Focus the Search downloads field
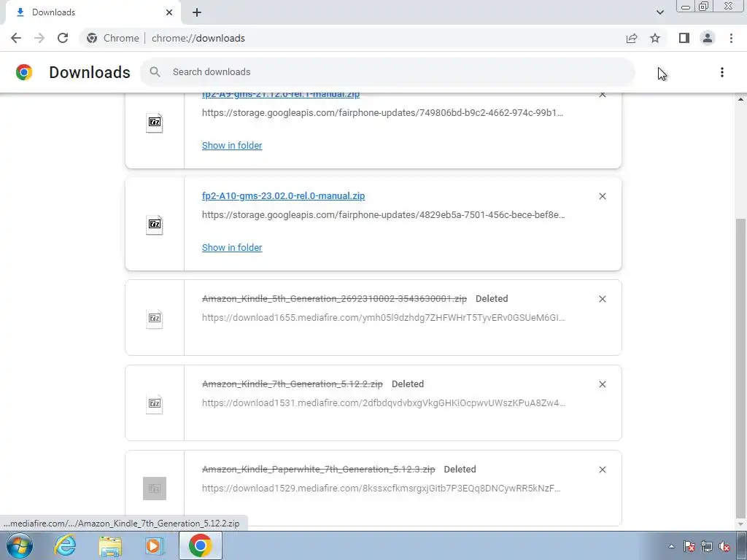Viewport: 747px width, 560px height. (387, 72)
